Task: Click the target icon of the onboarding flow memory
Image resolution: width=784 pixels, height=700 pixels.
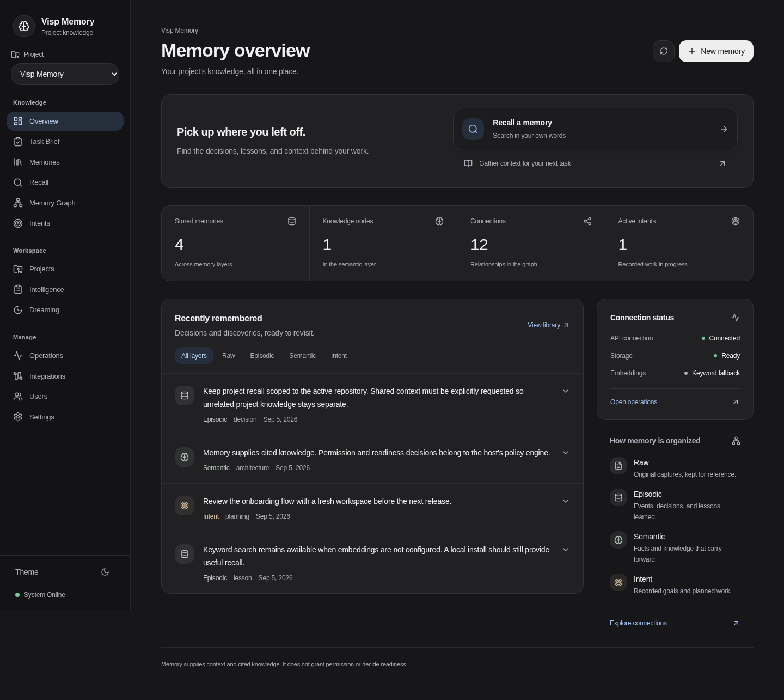Action: pos(185,506)
